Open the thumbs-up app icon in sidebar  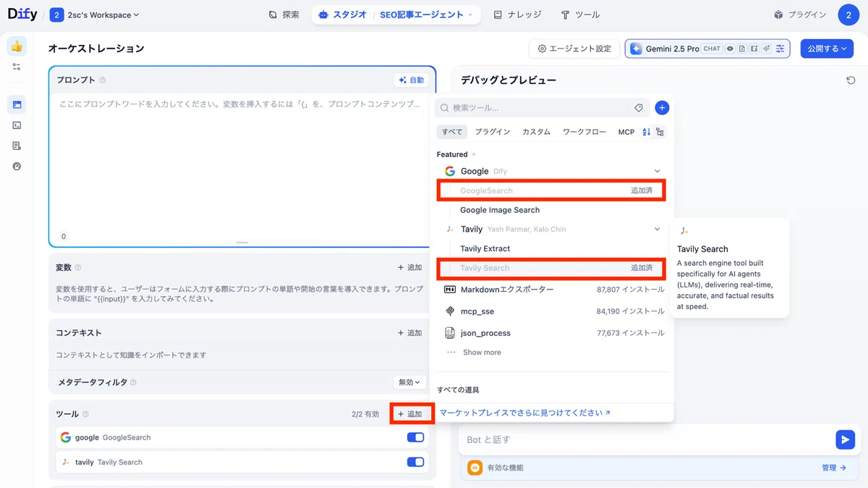pyautogui.click(x=17, y=46)
